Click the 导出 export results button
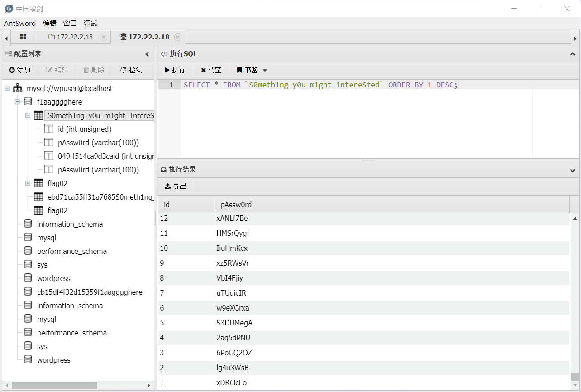 click(x=176, y=186)
